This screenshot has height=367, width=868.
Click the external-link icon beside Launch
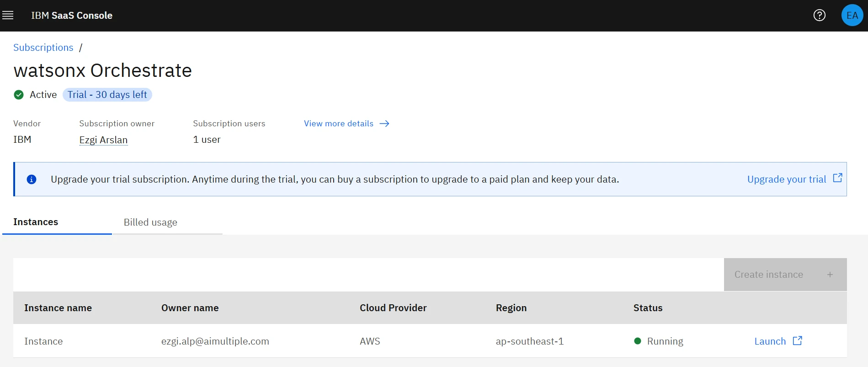(798, 341)
